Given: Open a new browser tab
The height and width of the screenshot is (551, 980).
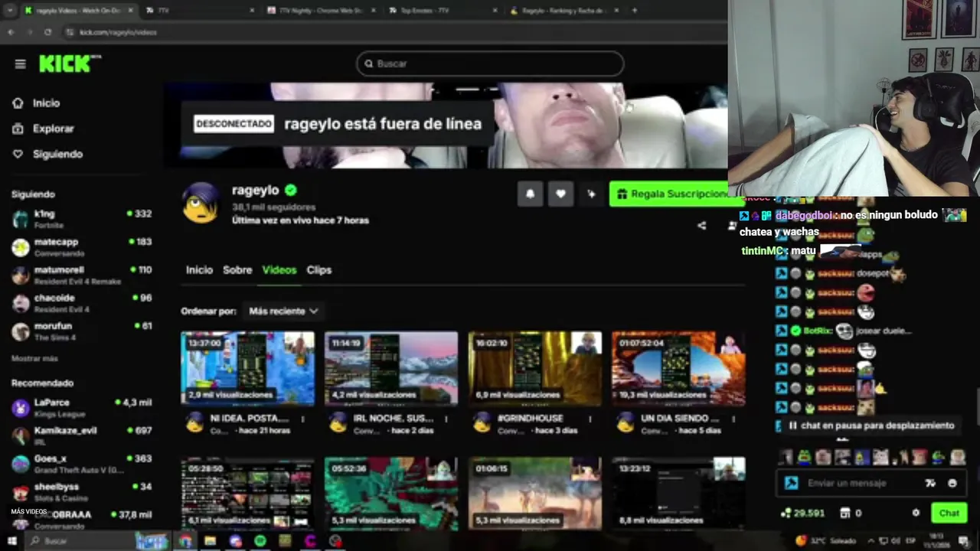Looking at the screenshot, I should [635, 11].
